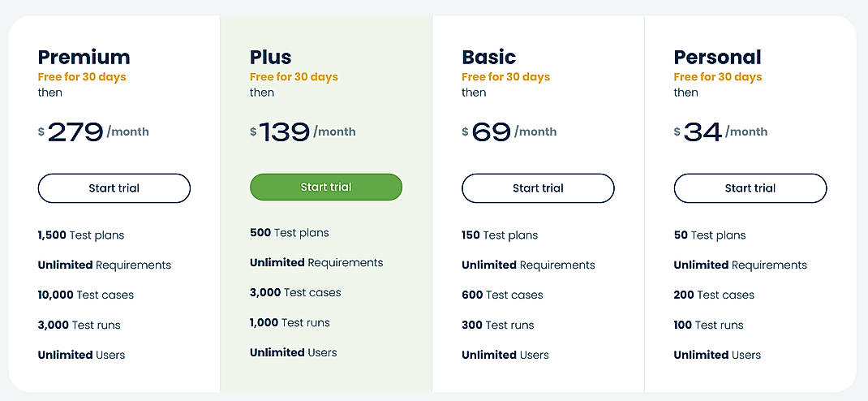
Task: Click the 300 Test runs feature
Action: pyautogui.click(x=497, y=325)
